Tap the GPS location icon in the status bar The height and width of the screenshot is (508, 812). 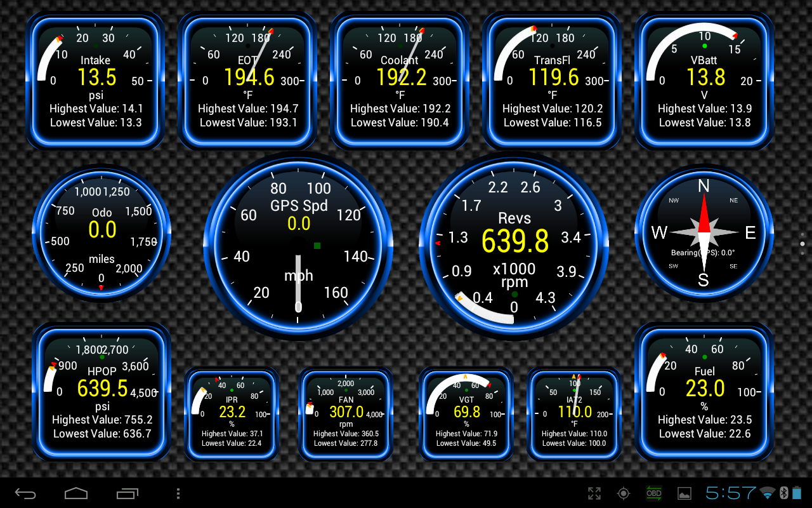(623, 493)
